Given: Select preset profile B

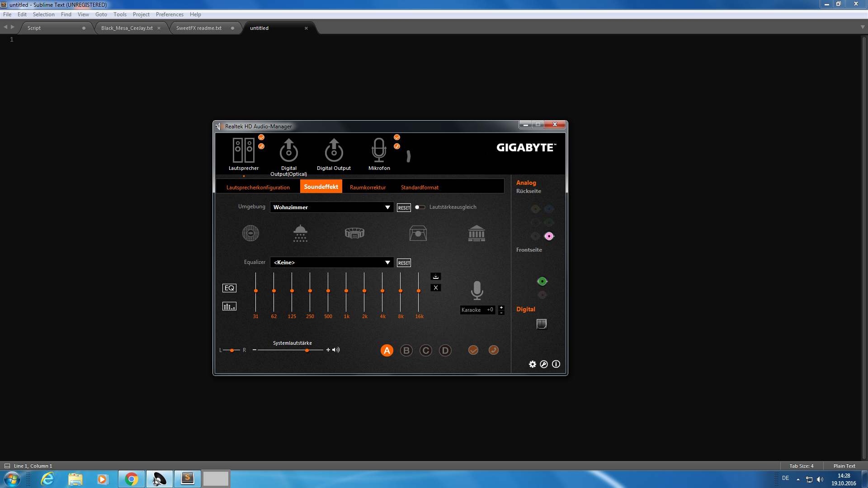Looking at the screenshot, I should click(406, 351).
